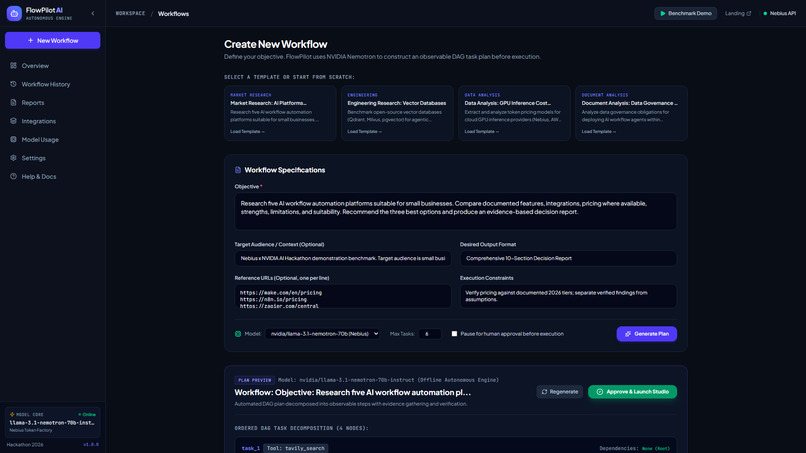Click the Settings gear icon
Viewport: 806px width, 453px height.
click(x=13, y=158)
